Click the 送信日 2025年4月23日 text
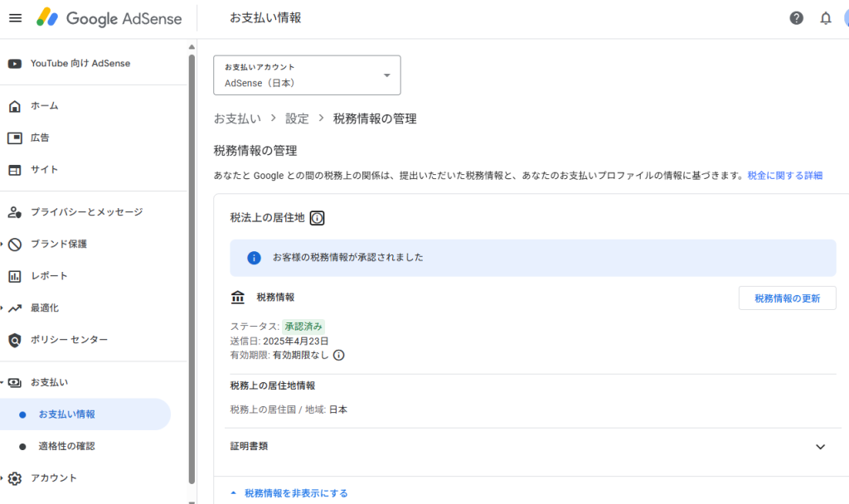This screenshot has height=504, width=849. coord(279,341)
